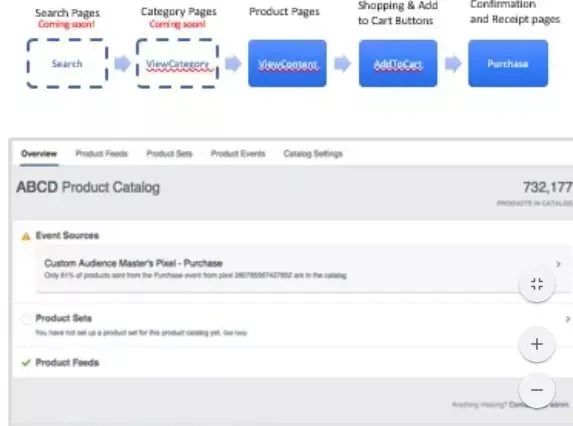Open the Custom Audience Master's Pixel - Purchase entry
Image resolution: width=573 pixels, height=426 pixels.
point(133,263)
